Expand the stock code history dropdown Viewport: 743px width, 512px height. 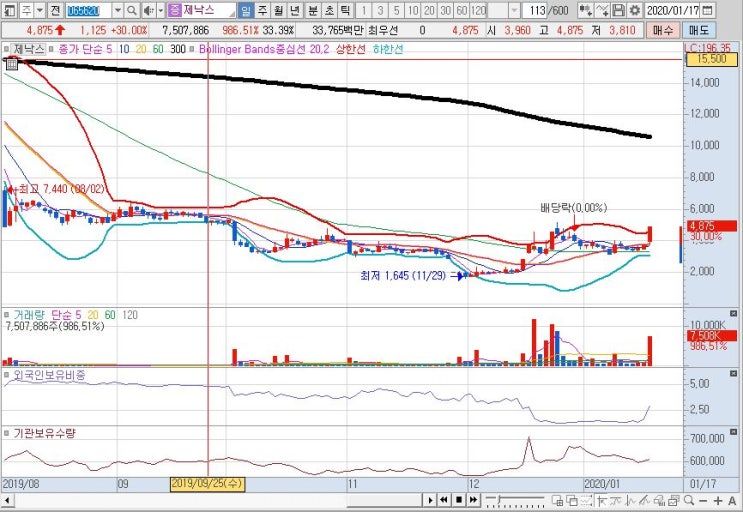coord(118,10)
